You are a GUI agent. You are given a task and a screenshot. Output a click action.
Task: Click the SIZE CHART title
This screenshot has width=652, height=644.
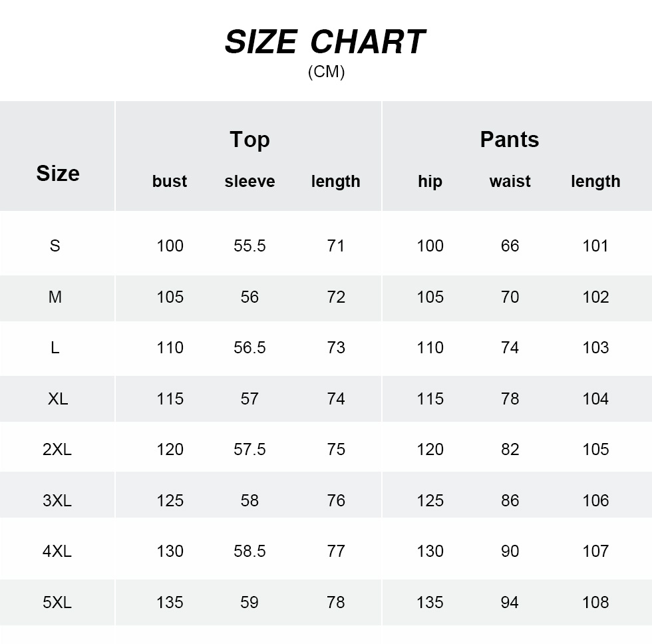tap(325, 42)
